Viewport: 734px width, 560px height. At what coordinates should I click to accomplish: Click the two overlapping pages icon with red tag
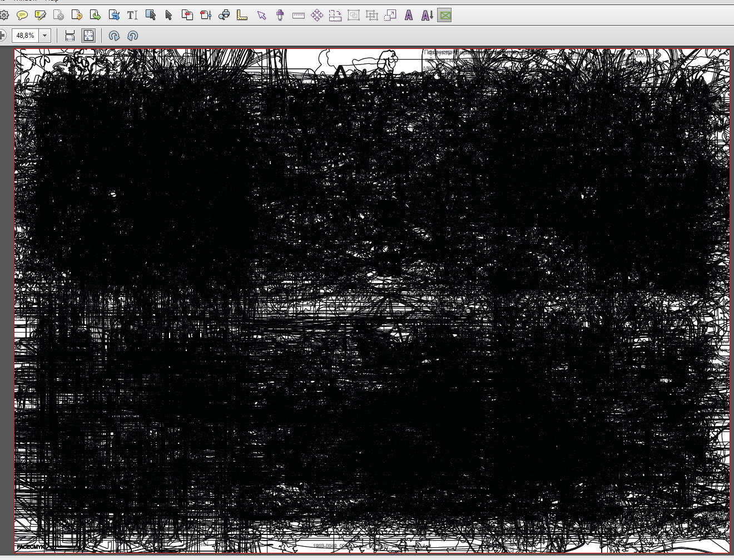(x=187, y=16)
